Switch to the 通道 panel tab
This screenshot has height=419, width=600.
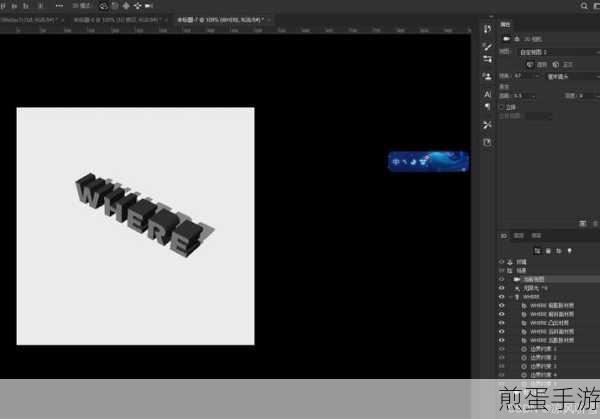(536, 236)
